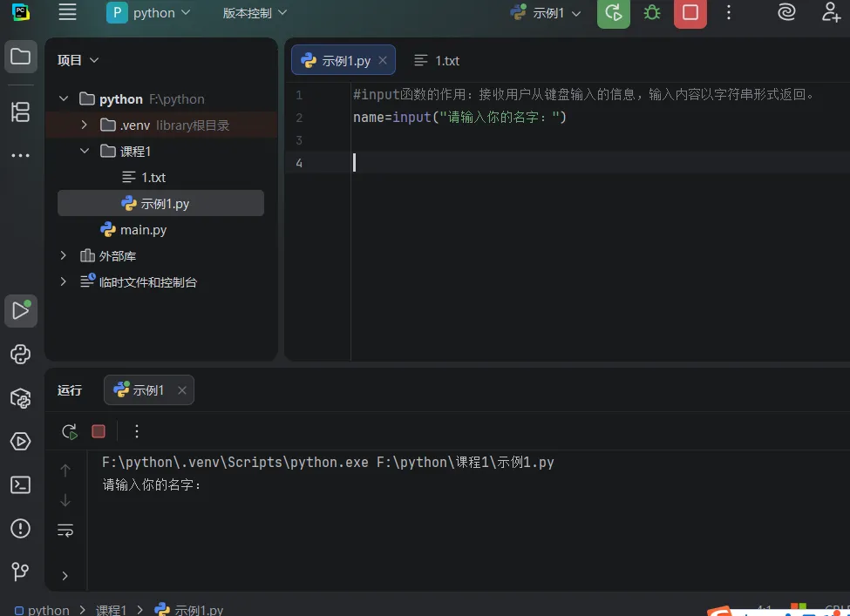Open Run panel more options
The image size is (850, 616).
click(x=137, y=431)
